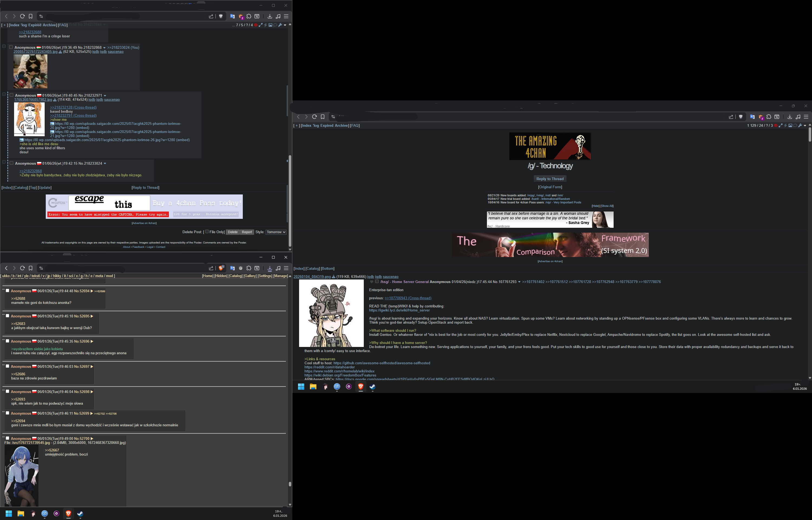Screen dimensions: 812x520
Task: Open Catalog link in bottom-left board nav
Action: [235, 276]
